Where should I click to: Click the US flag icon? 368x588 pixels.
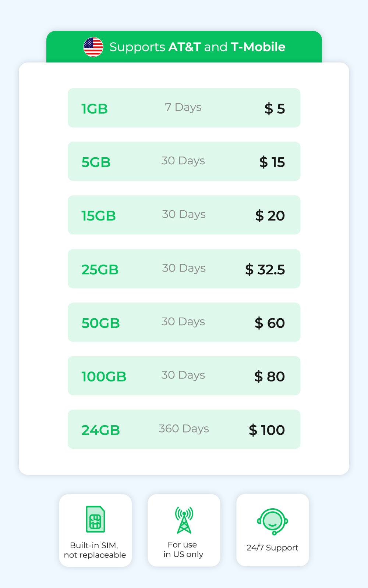click(93, 47)
